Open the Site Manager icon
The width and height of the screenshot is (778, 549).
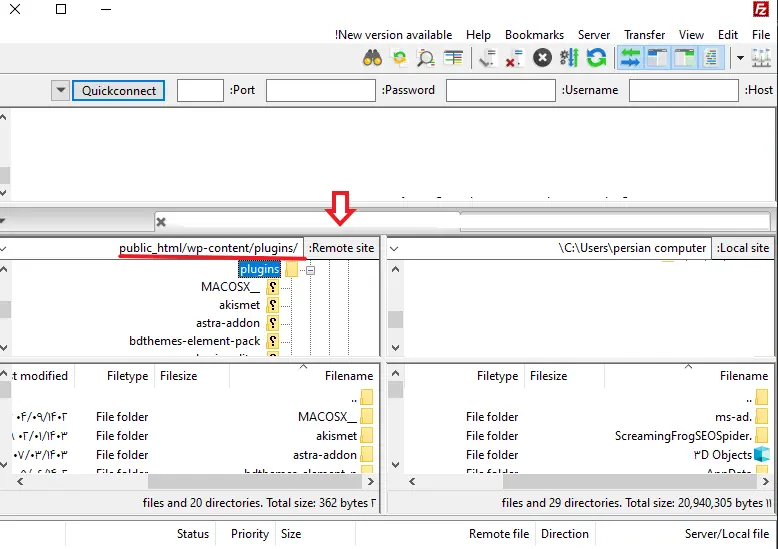click(x=761, y=58)
